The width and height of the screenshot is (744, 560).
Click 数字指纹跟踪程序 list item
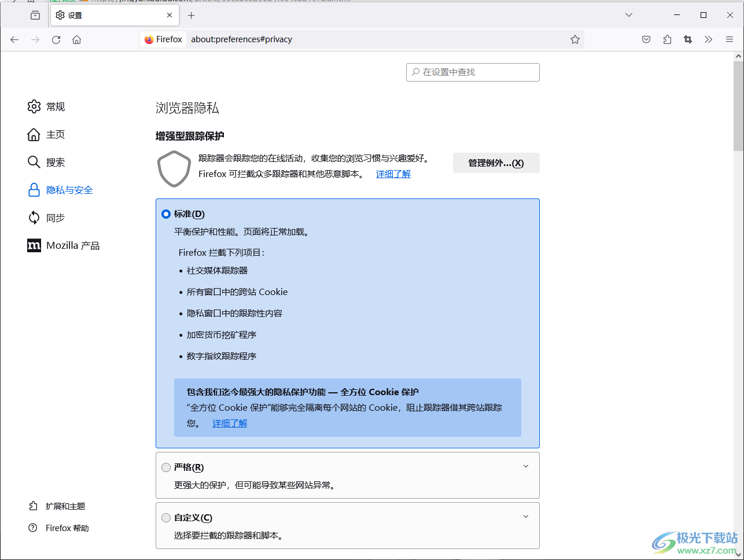tap(222, 356)
